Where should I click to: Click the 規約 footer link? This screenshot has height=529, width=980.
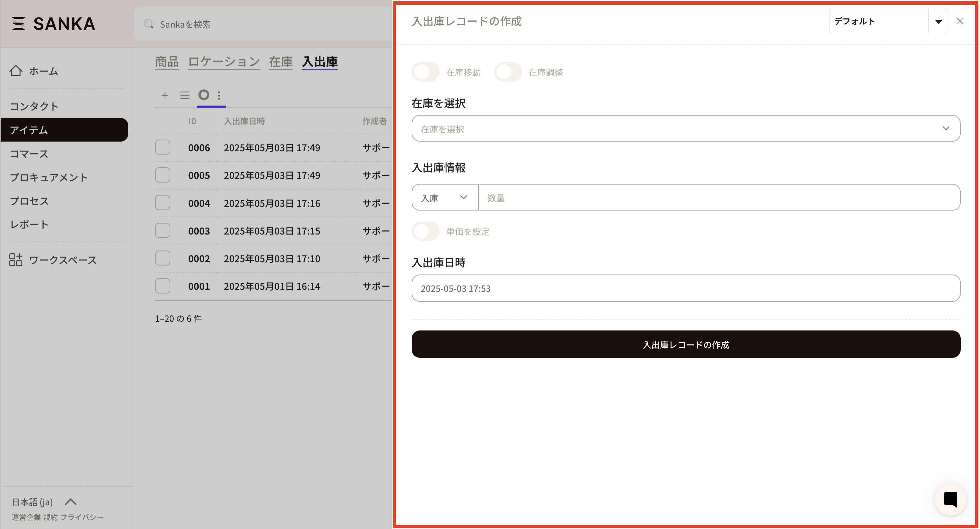tap(50, 517)
